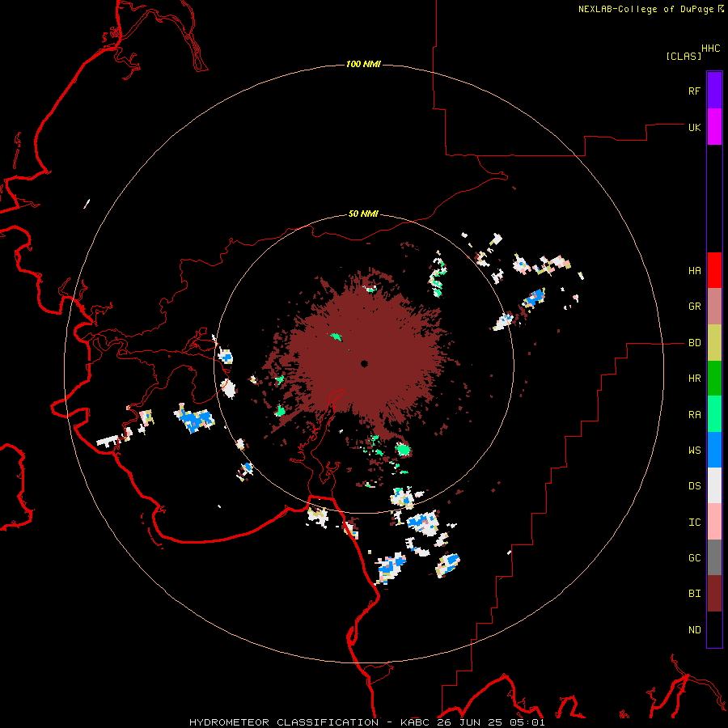Click the NEXLAB-College of DuPage text

pos(645,9)
